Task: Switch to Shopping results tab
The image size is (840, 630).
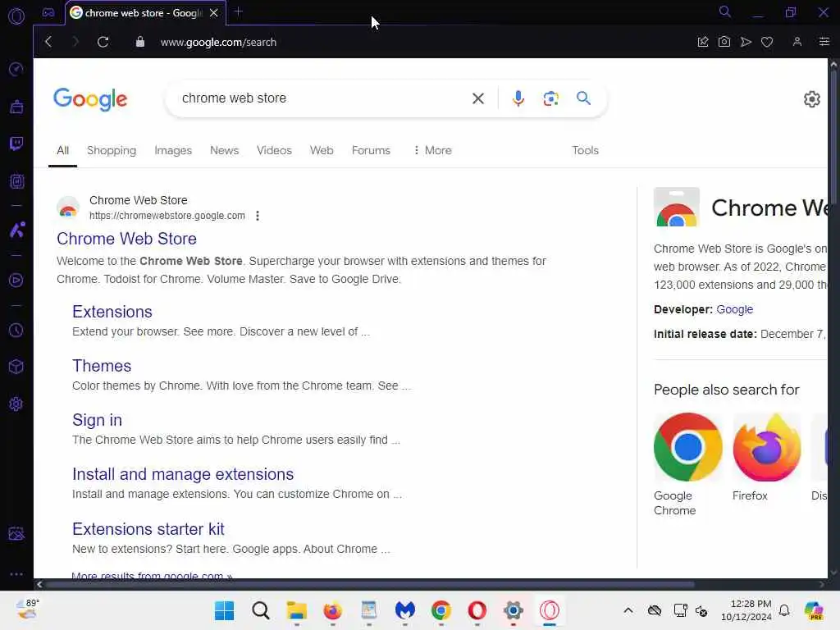Action: coord(112,151)
